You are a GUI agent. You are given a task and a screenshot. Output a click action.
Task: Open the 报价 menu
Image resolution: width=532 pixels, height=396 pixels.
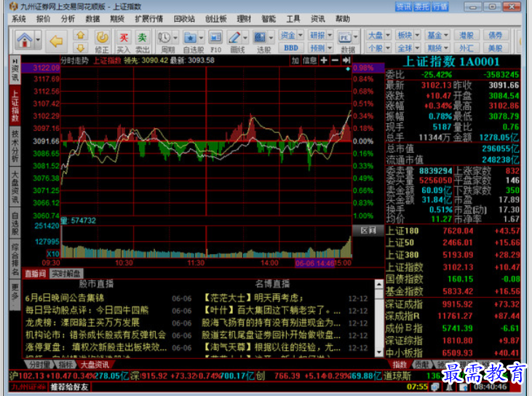(43, 19)
